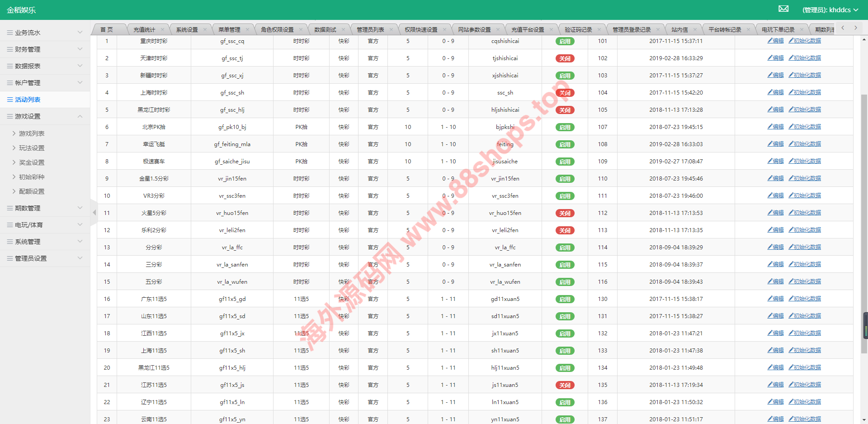Screen dimensions: 868x424
Task: Switch to the 管理员列表 tab
Action: click(x=370, y=30)
